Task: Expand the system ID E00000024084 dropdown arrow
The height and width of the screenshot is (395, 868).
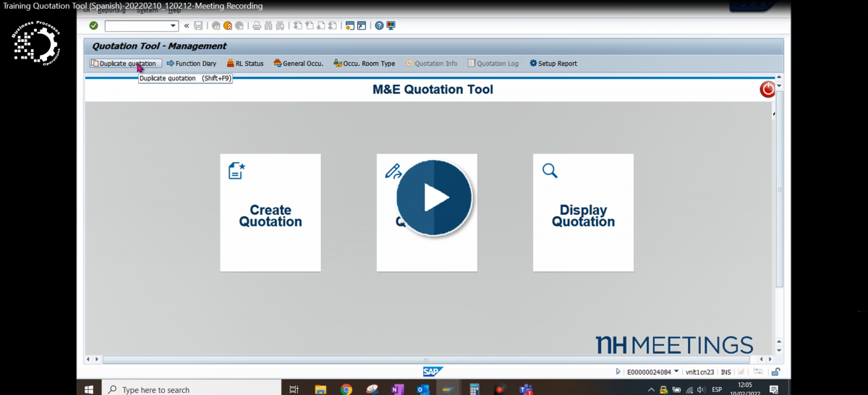Action: (x=676, y=372)
